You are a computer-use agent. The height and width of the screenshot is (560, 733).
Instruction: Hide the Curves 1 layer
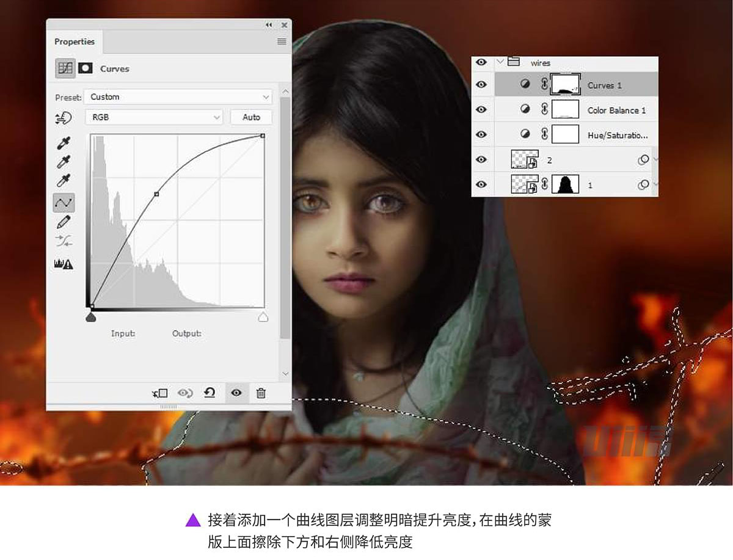(x=481, y=85)
